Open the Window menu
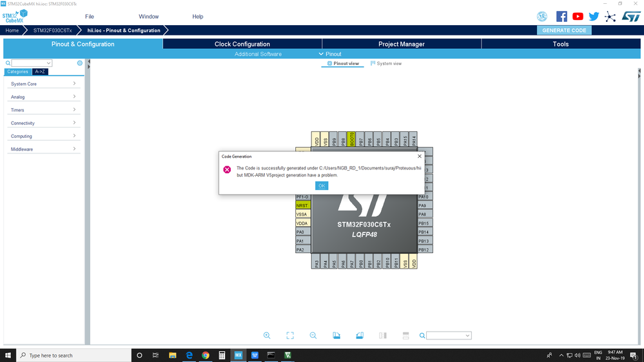This screenshot has width=644, height=362. coord(149,16)
